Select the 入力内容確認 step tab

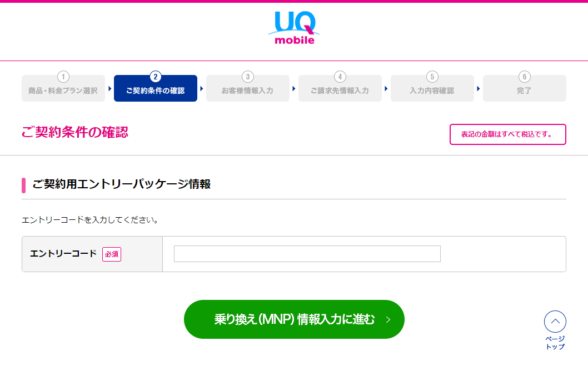coord(432,88)
